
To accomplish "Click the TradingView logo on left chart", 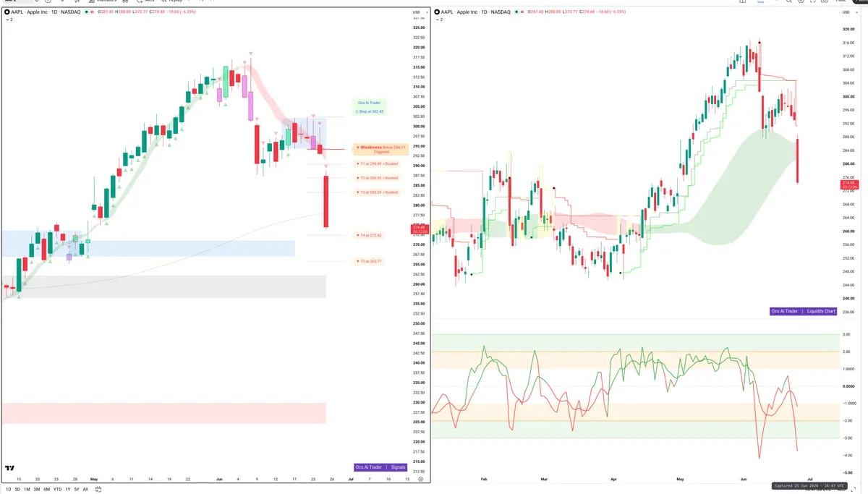I will coord(10,469).
